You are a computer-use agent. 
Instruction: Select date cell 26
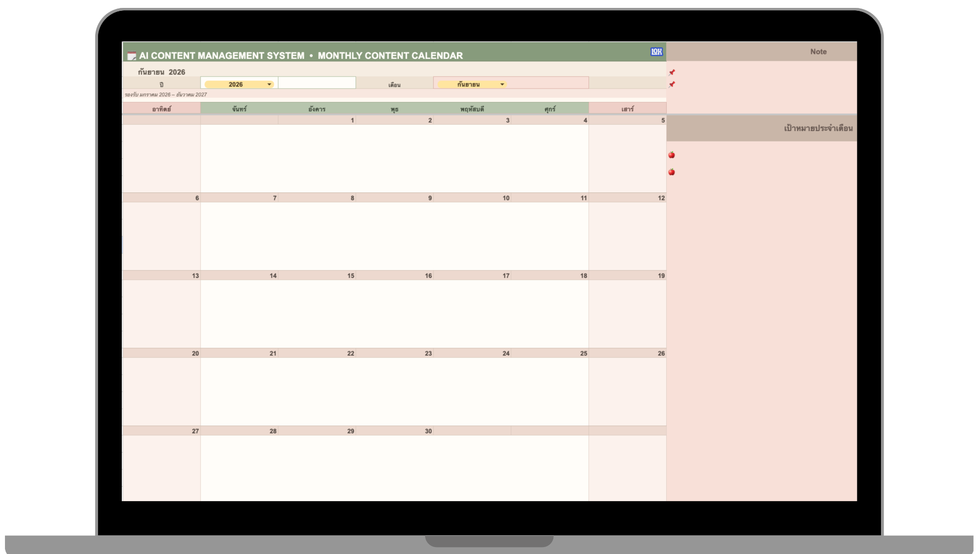[x=628, y=353]
